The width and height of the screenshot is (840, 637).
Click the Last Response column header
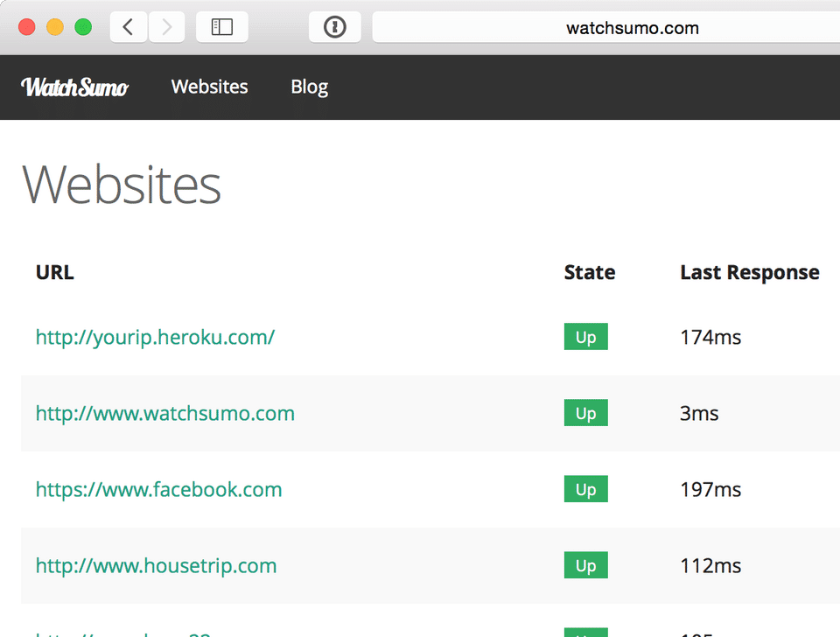pos(750,273)
